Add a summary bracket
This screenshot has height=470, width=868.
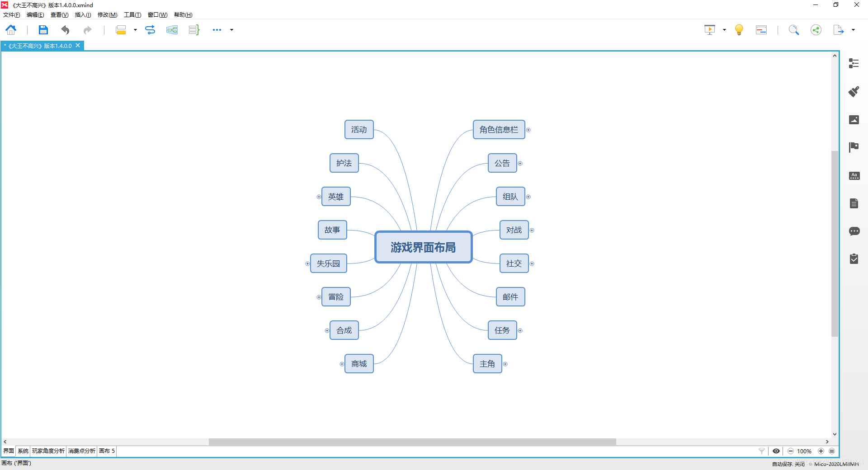pos(194,30)
